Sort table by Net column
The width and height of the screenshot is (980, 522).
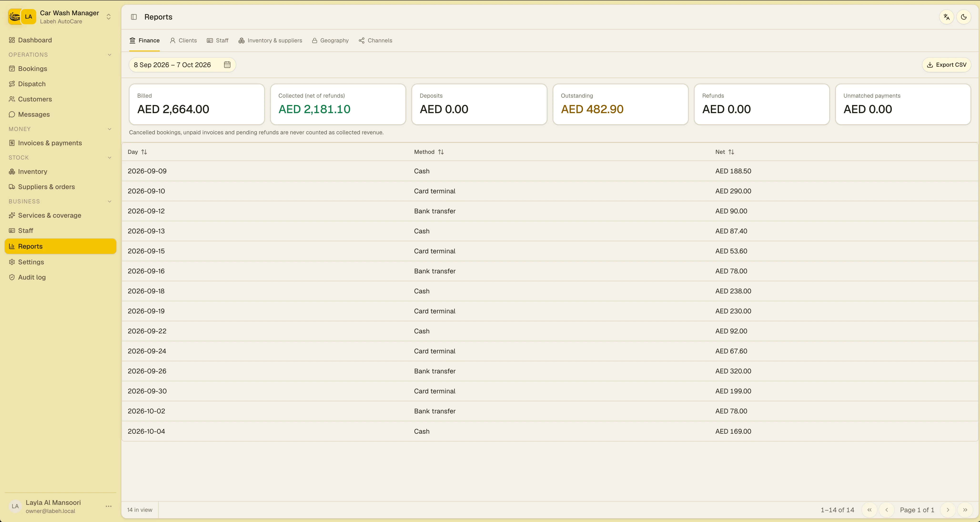(724, 152)
